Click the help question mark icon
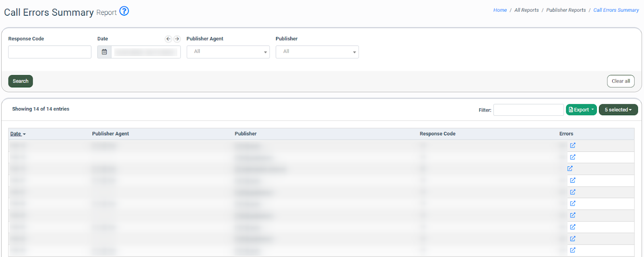Viewport: 644px width, 257px height. click(124, 11)
